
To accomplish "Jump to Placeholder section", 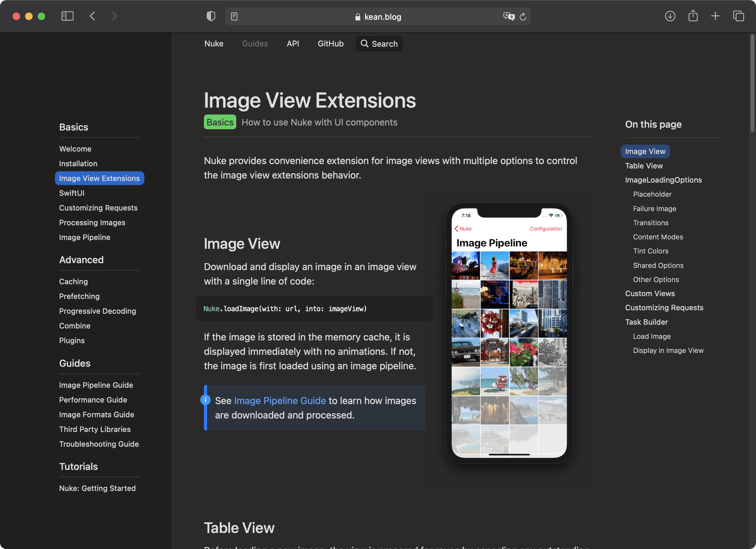I will click(x=652, y=194).
